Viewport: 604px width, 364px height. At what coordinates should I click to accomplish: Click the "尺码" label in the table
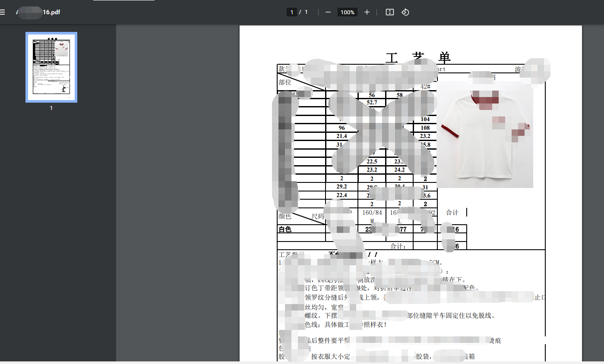tap(318, 217)
